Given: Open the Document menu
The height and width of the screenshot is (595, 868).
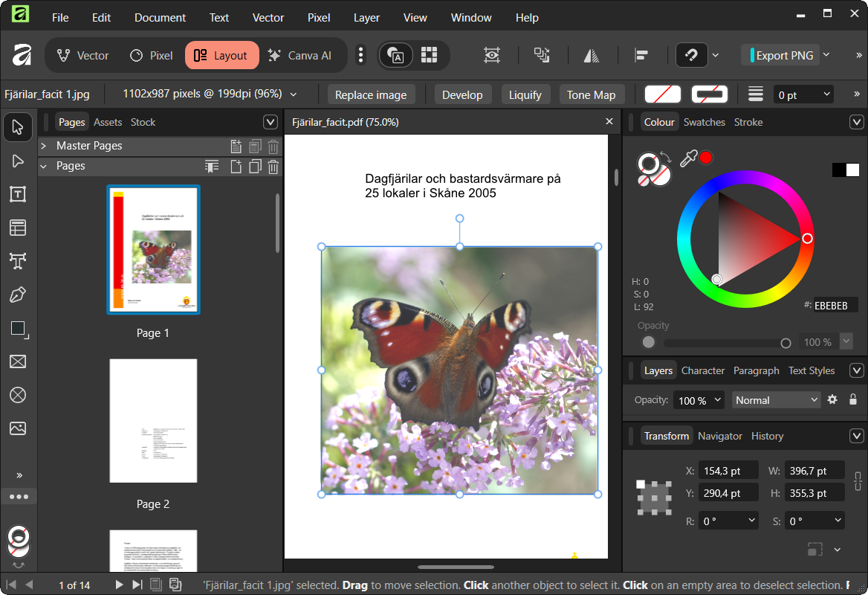Looking at the screenshot, I should [160, 17].
